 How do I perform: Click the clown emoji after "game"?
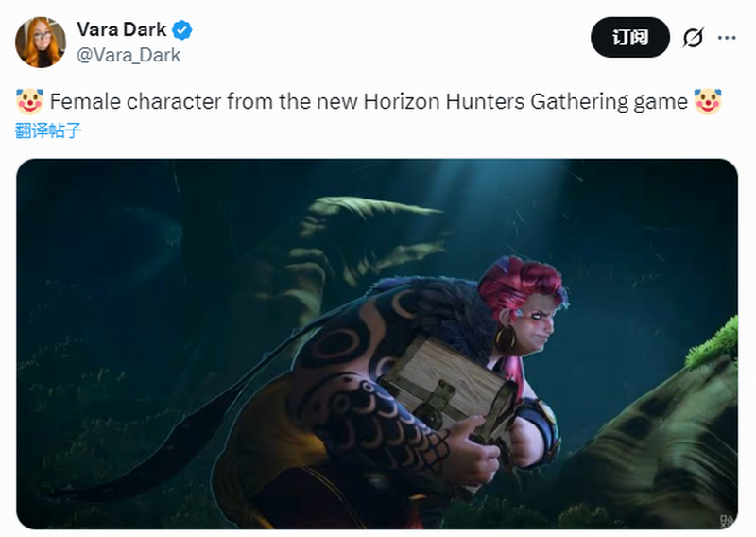pyautogui.click(x=707, y=101)
